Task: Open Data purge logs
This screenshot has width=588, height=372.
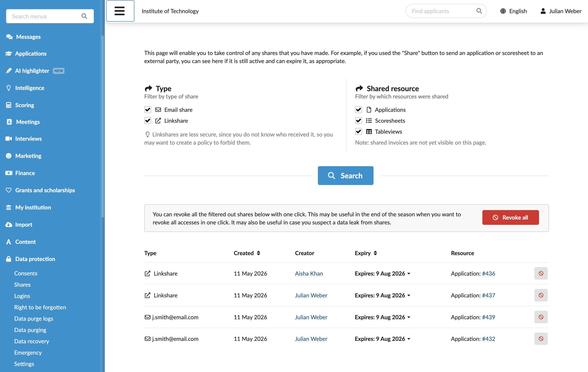Action: (x=34, y=319)
